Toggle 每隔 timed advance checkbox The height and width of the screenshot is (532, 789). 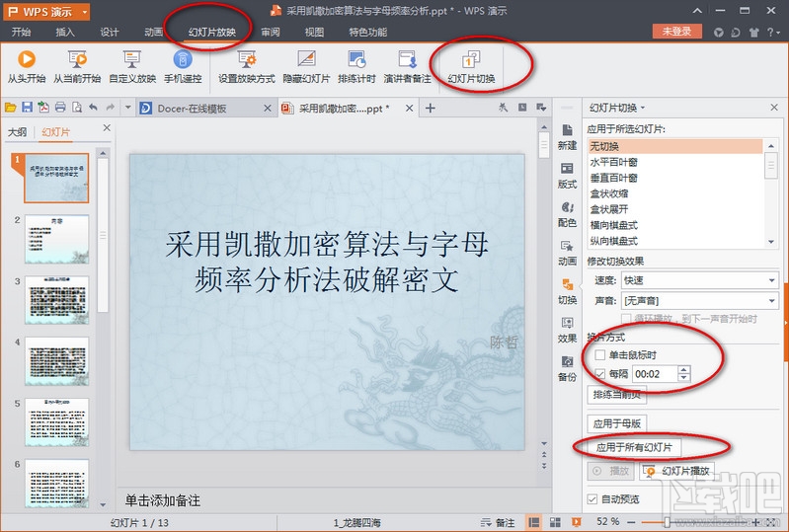tap(599, 374)
